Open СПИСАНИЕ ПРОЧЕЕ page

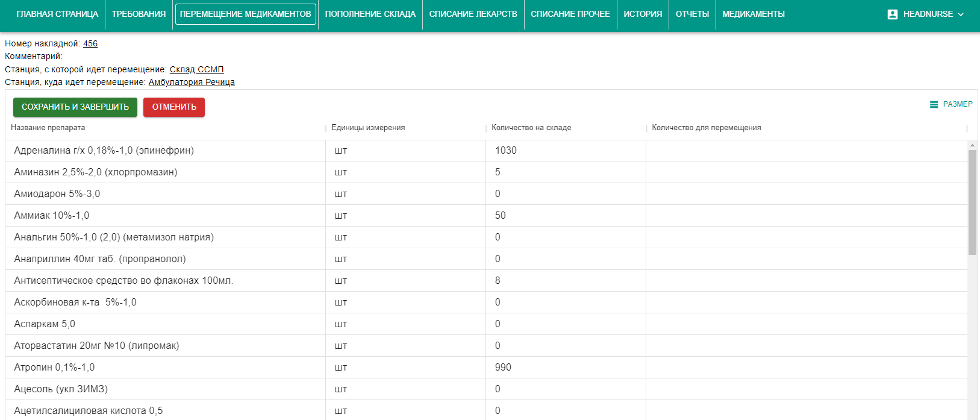click(570, 14)
